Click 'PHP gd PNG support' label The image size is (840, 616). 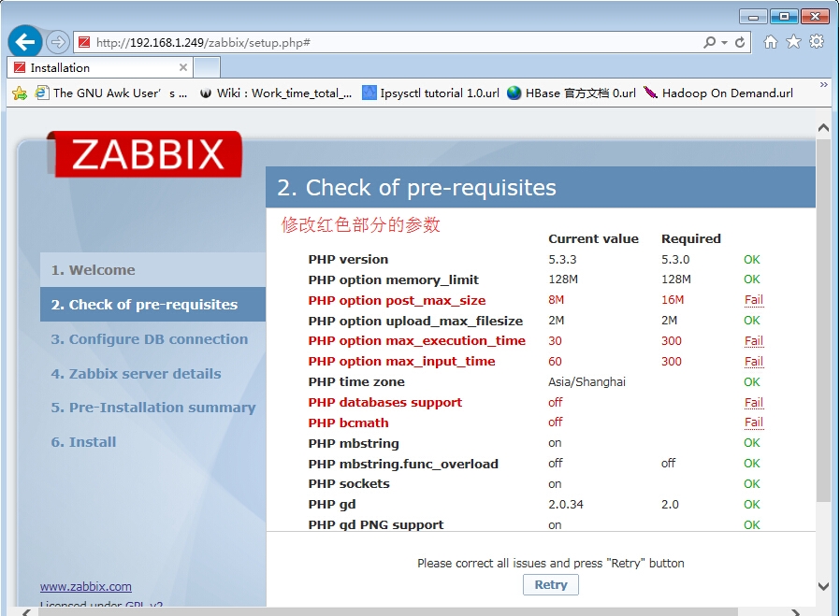[x=376, y=525]
